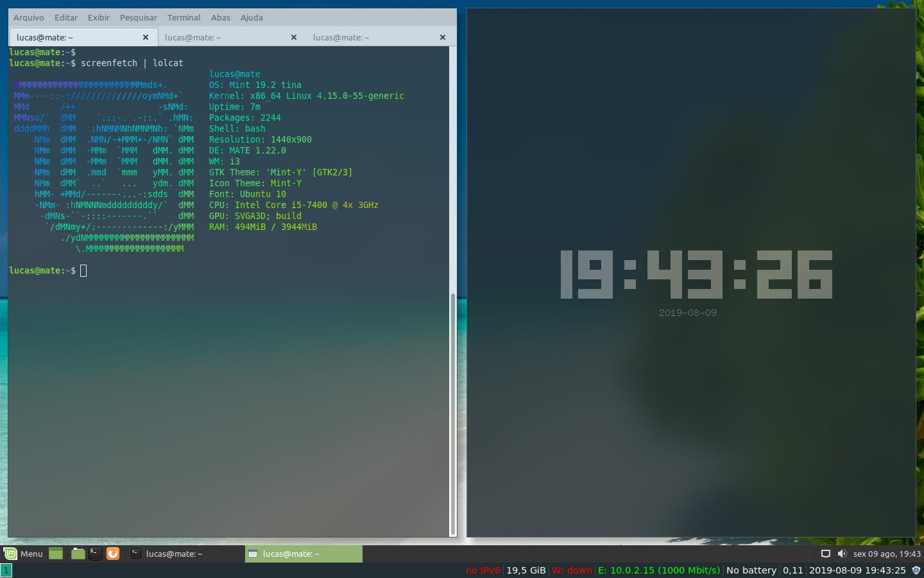This screenshot has height=578, width=924.
Task: Click the 'WM: i3' line
Action: 224,161
